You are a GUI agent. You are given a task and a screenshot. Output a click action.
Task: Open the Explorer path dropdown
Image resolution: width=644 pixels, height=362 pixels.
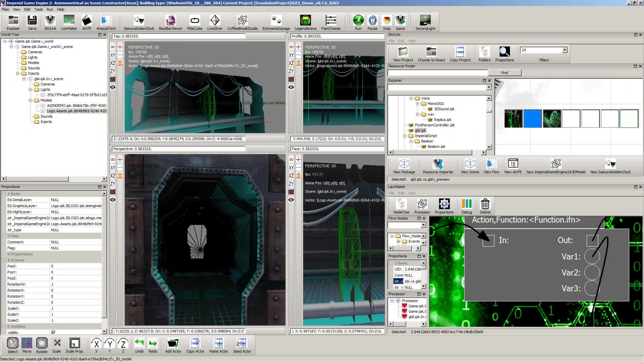(489, 87)
